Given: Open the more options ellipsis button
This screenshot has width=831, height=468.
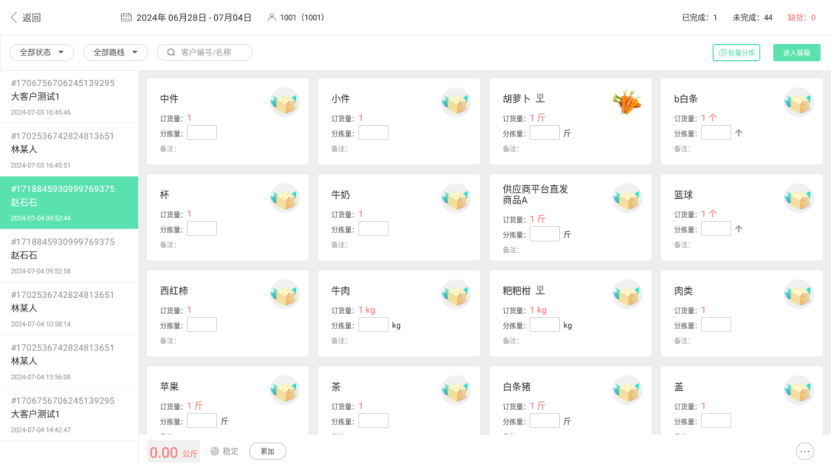Looking at the screenshot, I should (x=805, y=452).
